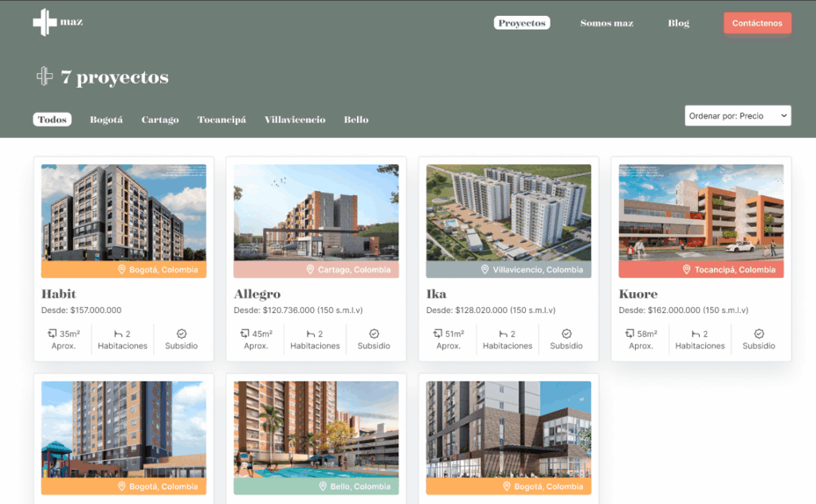This screenshot has height=504, width=816.
Task: Filter projects by Bogotá
Action: pos(106,119)
